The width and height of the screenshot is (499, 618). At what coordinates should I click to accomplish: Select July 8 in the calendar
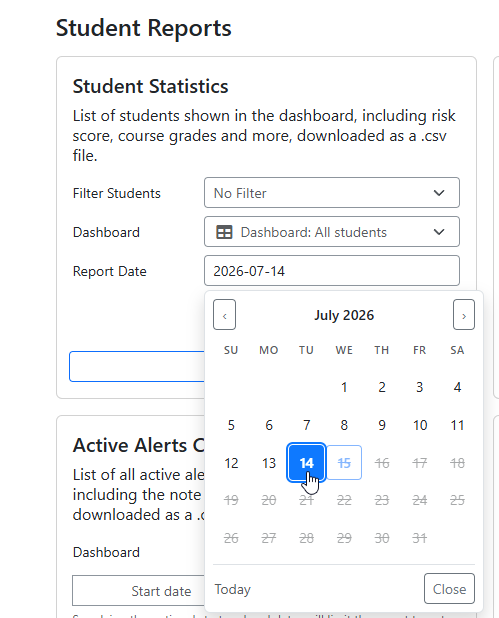coord(344,425)
